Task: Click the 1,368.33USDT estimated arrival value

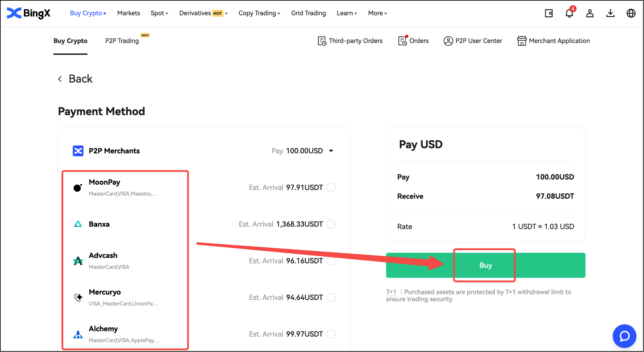Action: click(300, 224)
